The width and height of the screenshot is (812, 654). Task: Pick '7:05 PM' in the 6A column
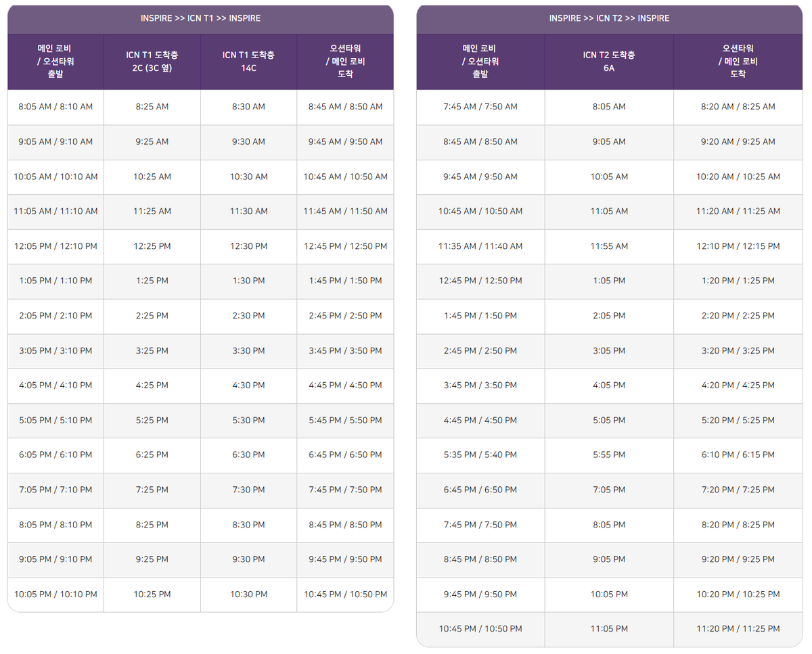point(609,490)
